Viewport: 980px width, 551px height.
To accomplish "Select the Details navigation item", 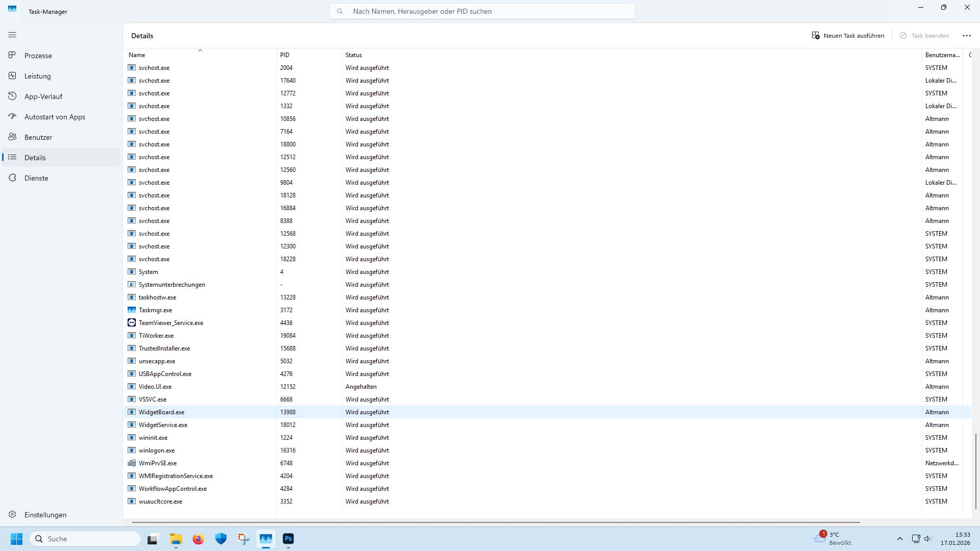I will (35, 158).
